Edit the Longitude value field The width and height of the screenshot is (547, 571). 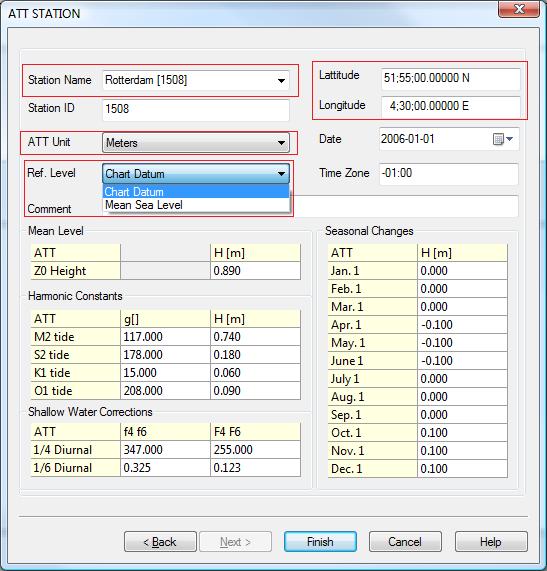(x=450, y=106)
